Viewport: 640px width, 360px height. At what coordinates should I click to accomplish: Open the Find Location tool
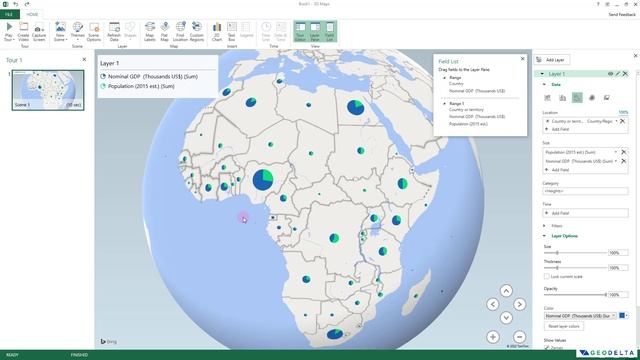coord(180,31)
